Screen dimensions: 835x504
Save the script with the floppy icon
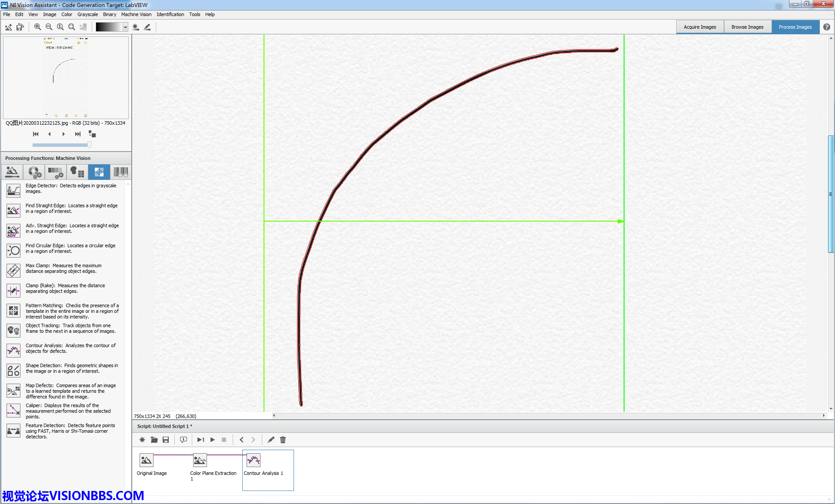(166, 440)
